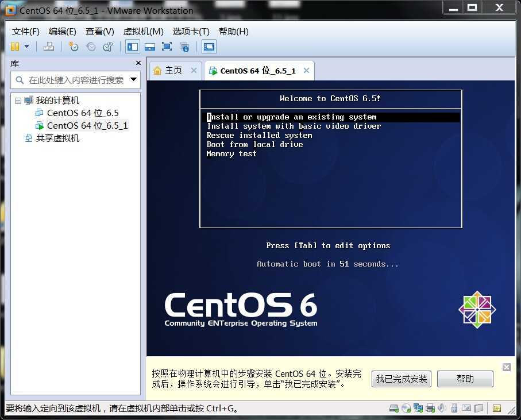521x420 pixels.
Task: Toggle the library sidebar view icon
Action: (133, 47)
